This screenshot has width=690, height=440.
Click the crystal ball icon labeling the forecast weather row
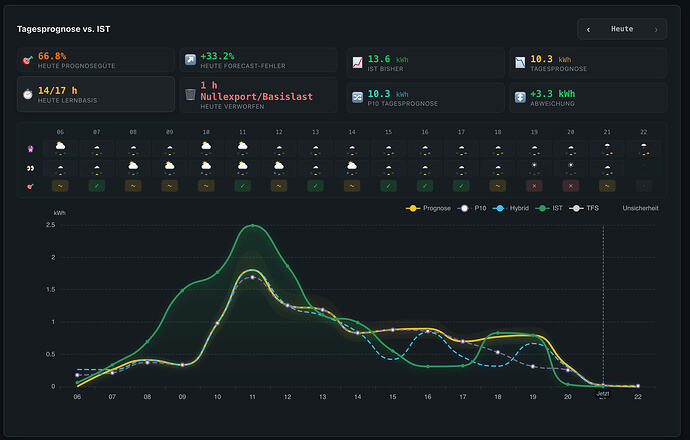click(30, 149)
